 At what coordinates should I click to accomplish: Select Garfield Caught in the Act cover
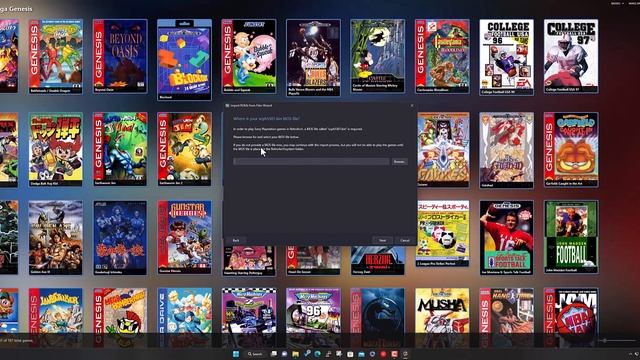click(x=571, y=150)
